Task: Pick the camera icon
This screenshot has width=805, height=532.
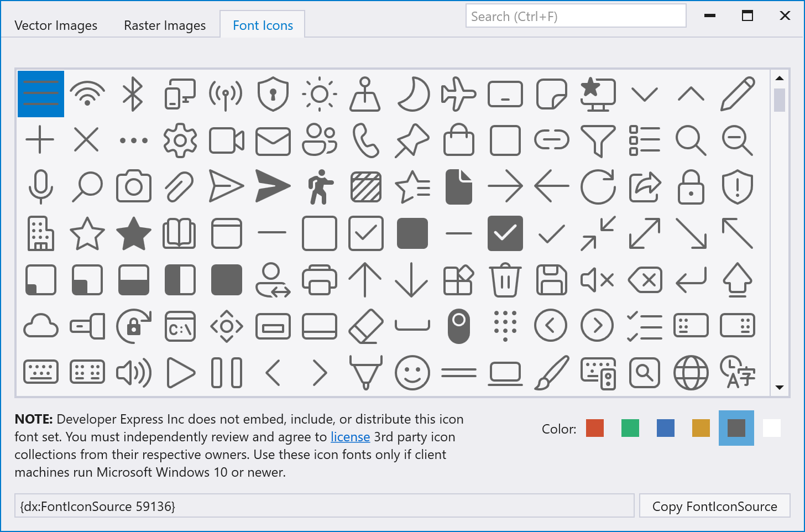Action: pyautogui.click(x=133, y=187)
